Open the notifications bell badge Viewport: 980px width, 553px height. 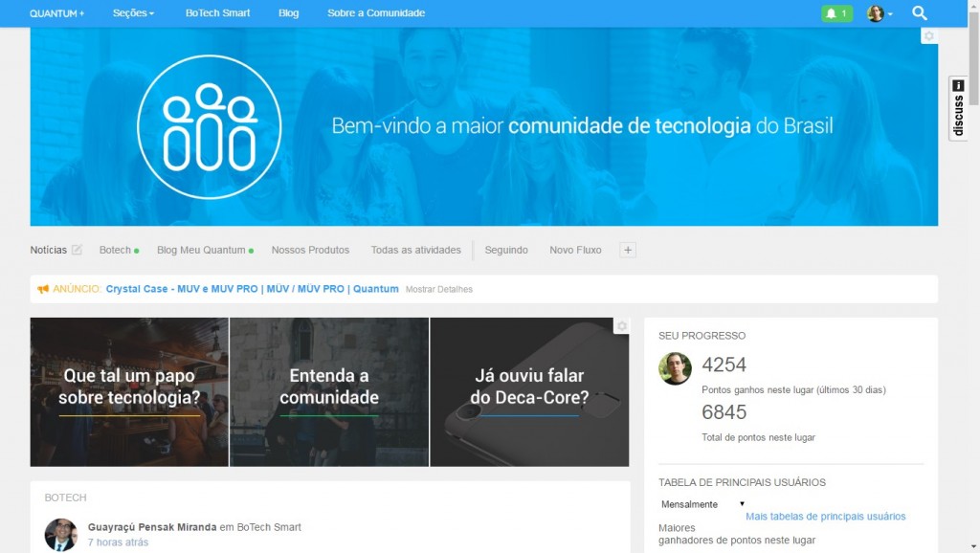(836, 13)
